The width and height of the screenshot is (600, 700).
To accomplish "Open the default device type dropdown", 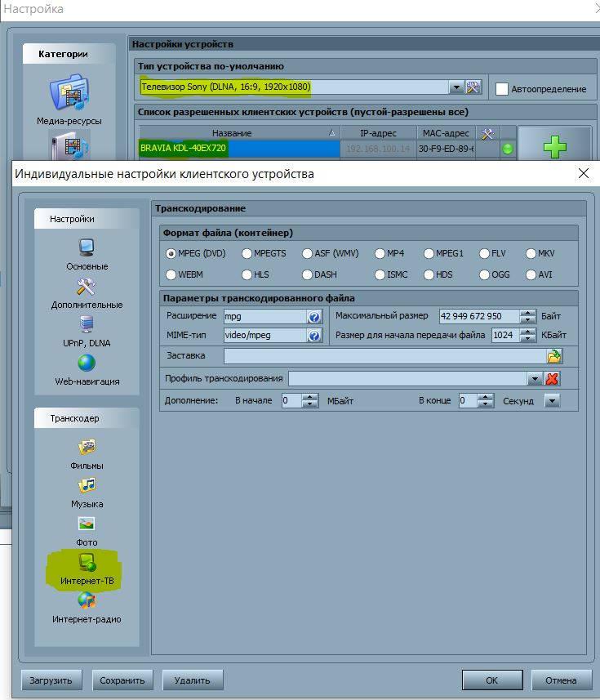I will pyautogui.click(x=456, y=87).
